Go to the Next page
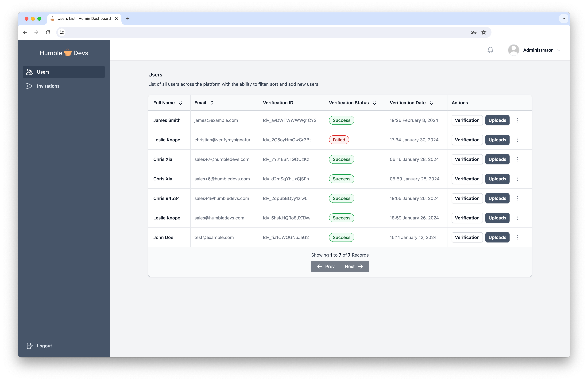 click(354, 266)
